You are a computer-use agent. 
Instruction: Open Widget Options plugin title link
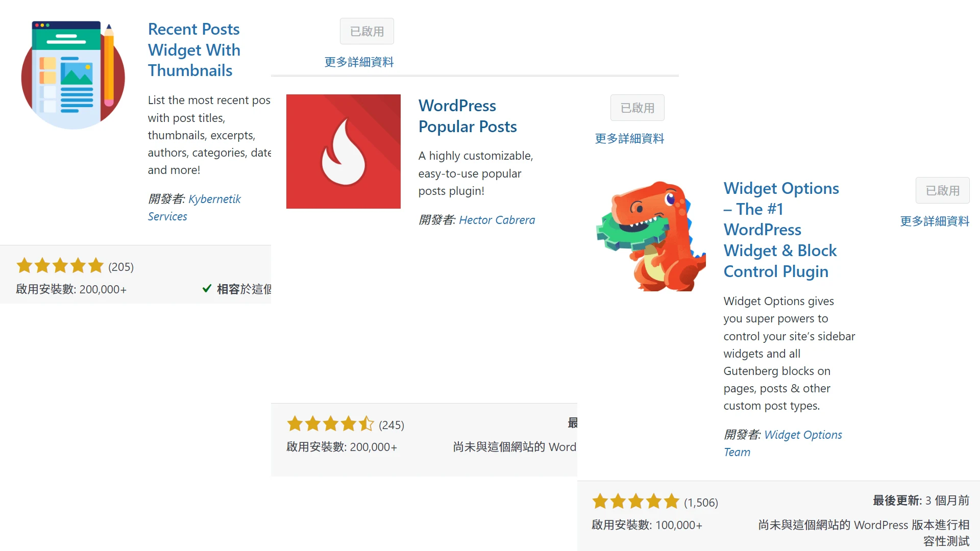click(x=781, y=230)
